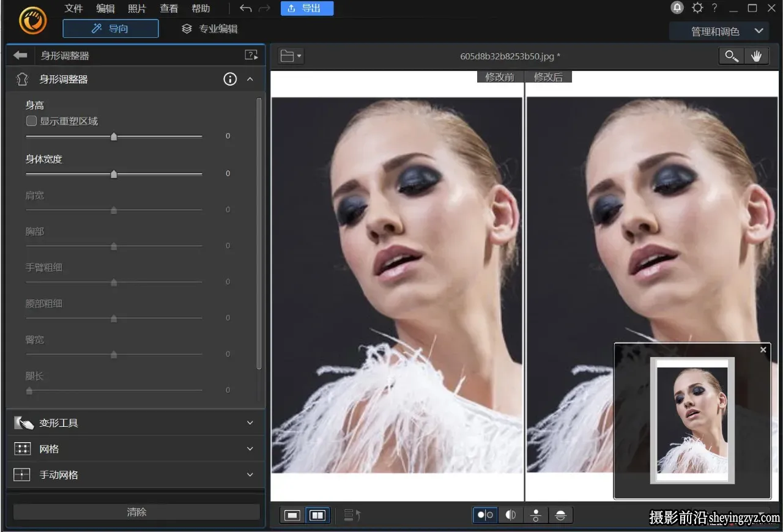Open the 帮助 menu
Image resolution: width=783 pixels, height=532 pixels.
201,9
